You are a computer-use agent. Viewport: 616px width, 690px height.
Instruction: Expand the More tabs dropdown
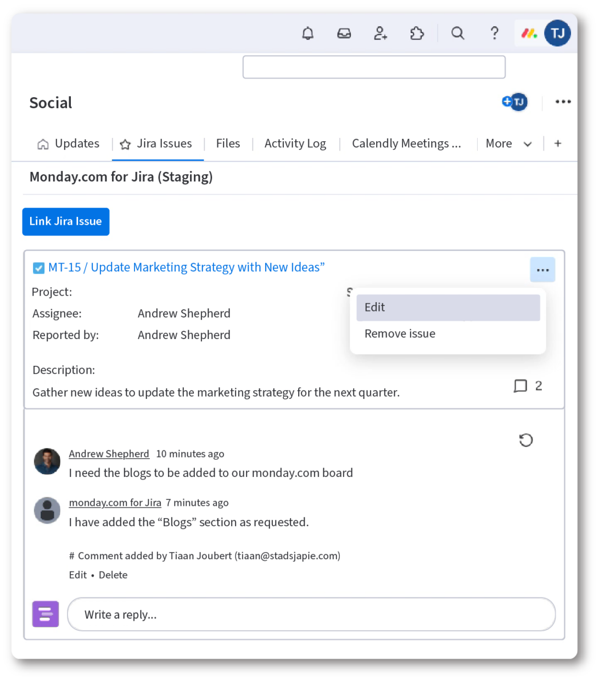pos(508,144)
